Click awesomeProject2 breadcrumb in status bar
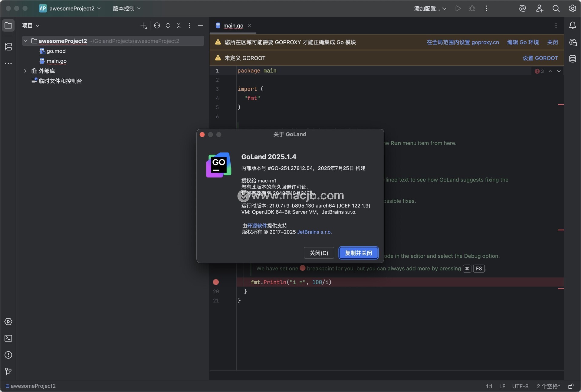 click(31, 386)
